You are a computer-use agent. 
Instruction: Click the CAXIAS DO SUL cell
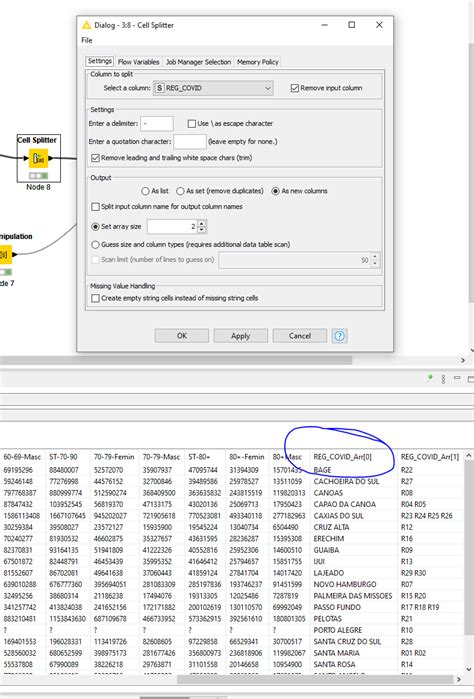[339, 516]
